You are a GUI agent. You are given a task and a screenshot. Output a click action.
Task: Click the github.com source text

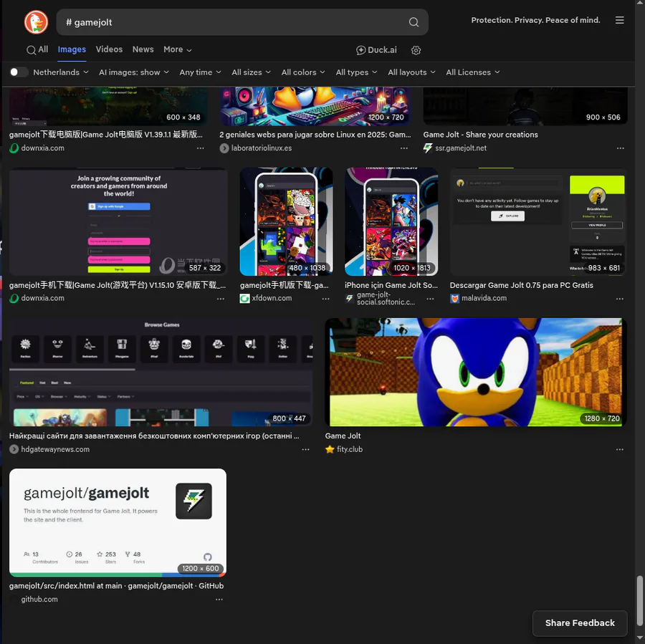pyautogui.click(x=39, y=600)
